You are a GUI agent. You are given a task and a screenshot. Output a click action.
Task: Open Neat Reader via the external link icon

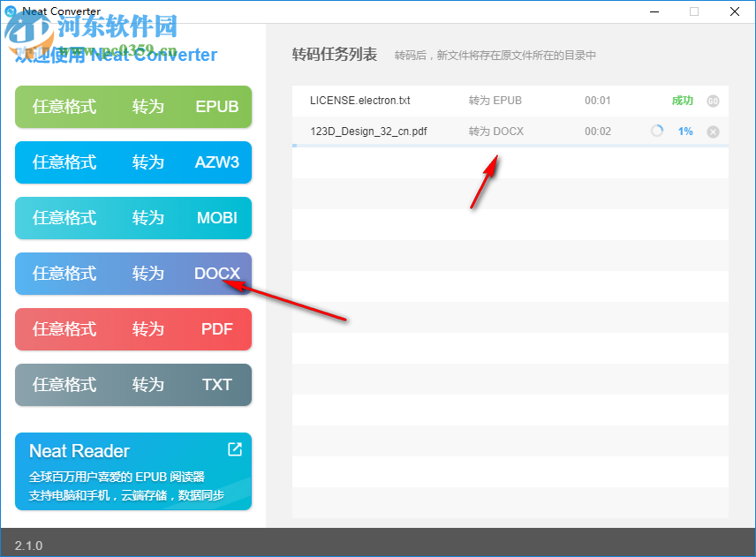coord(234,449)
